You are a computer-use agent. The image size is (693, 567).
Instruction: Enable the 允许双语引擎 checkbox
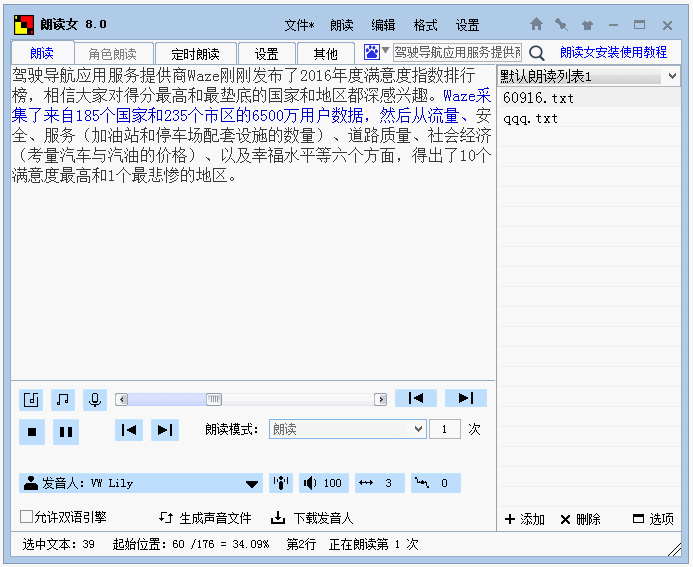click(27, 517)
